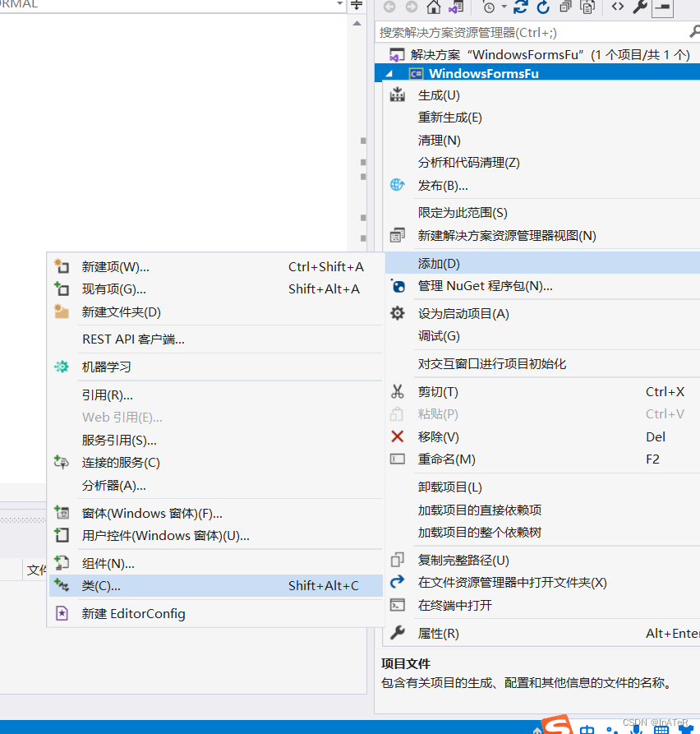Select 窗体(Windows 窗体)(F)... entry
This screenshot has width=700, height=734.
click(x=216, y=513)
